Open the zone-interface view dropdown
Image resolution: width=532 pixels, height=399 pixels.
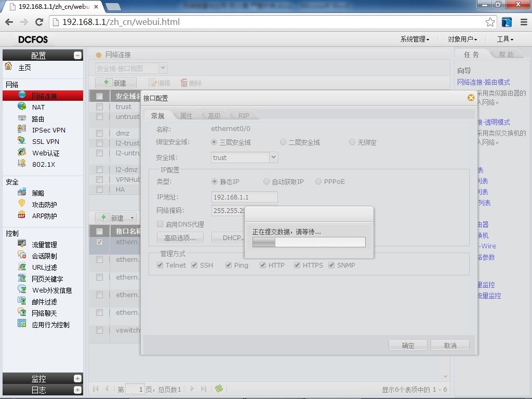pyautogui.click(x=163, y=68)
